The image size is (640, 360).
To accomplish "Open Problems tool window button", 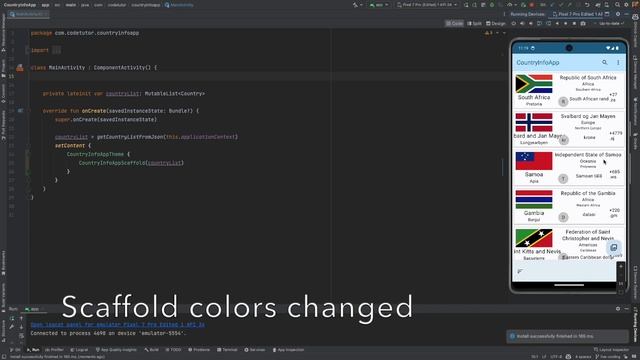I will (199, 350).
